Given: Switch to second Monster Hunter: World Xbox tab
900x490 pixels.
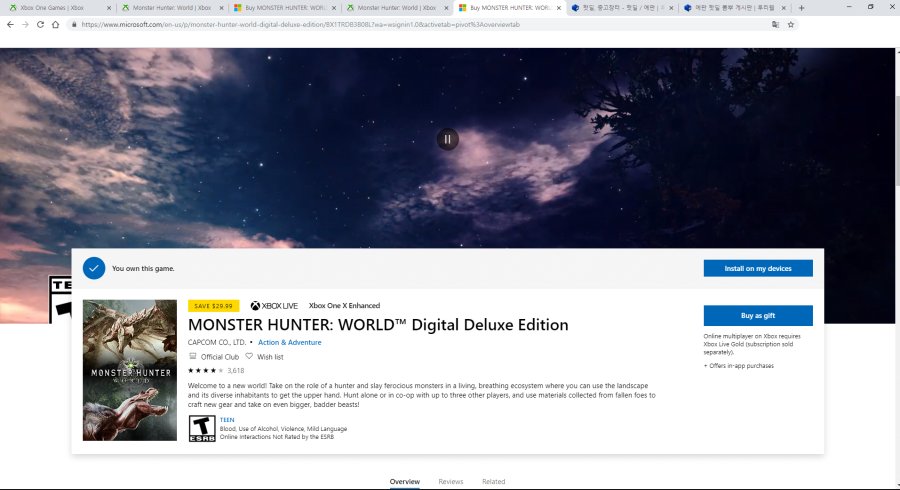Looking at the screenshot, I should click(x=397, y=8).
